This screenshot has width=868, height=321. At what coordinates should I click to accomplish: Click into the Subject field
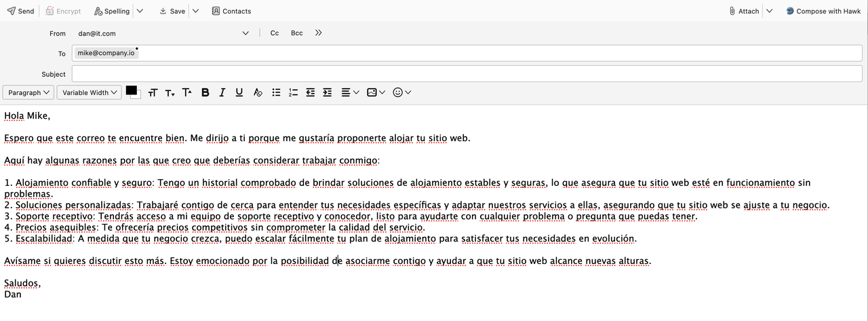468,73
